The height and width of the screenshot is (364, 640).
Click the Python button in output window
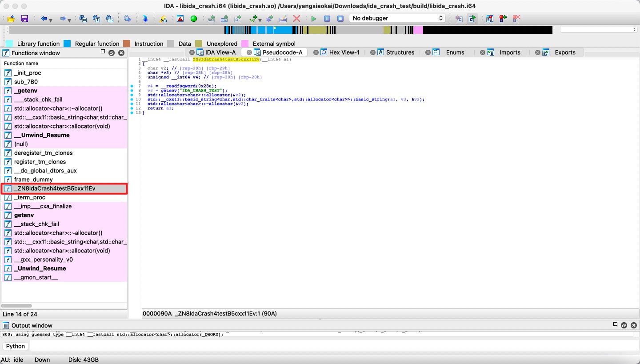tap(16, 346)
